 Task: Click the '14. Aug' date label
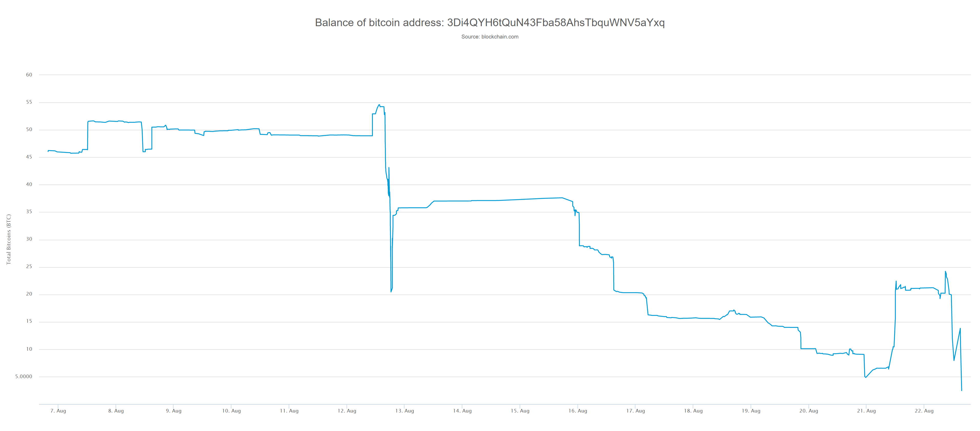[462, 411]
